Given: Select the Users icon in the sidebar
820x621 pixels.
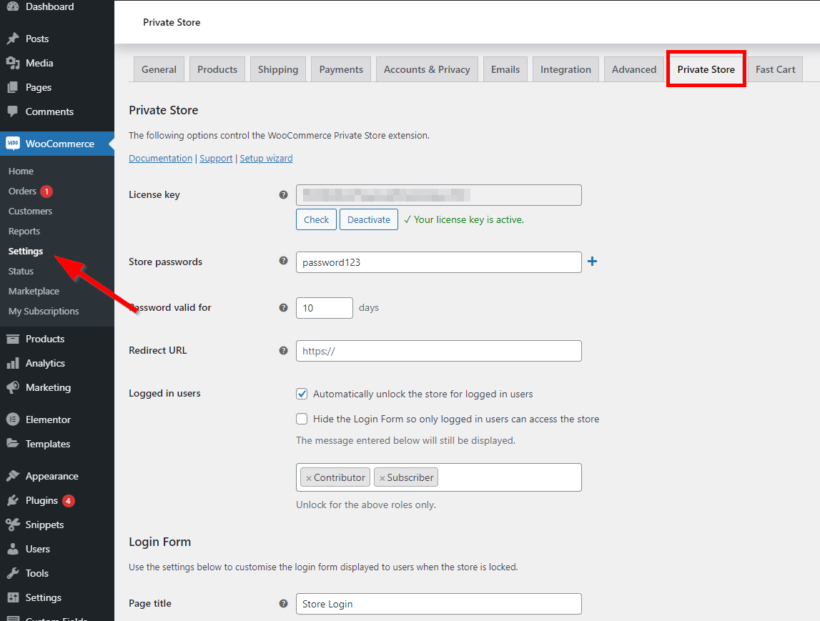Looking at the screenshot, I should (x=12, y=548).
